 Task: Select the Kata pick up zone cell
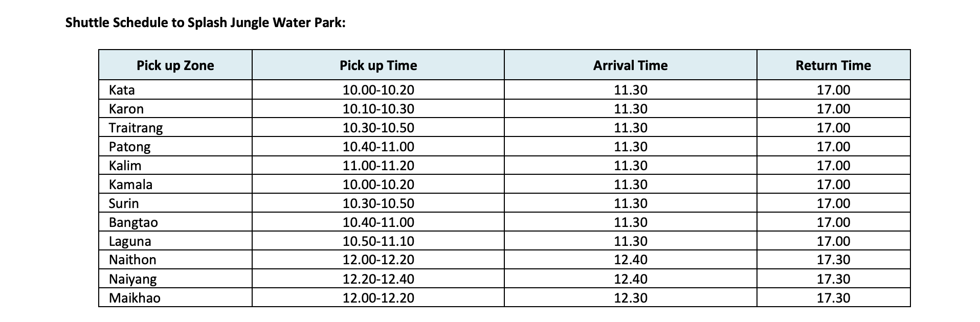(x=122, y=90)
